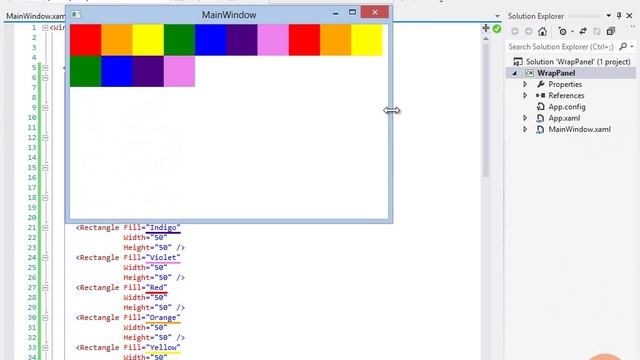Open dropdown arrow next to the clock filter icon

click(x=572, y=31)
